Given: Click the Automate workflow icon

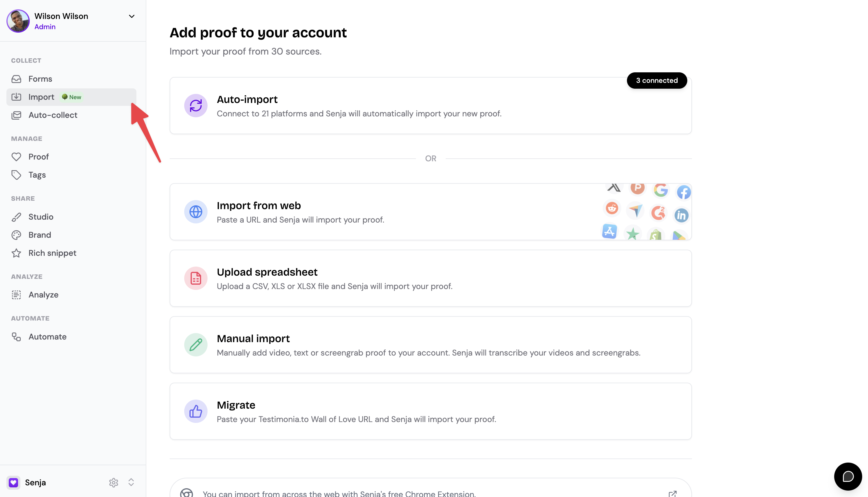Looking at the screenshot, I should pos(16,337).
